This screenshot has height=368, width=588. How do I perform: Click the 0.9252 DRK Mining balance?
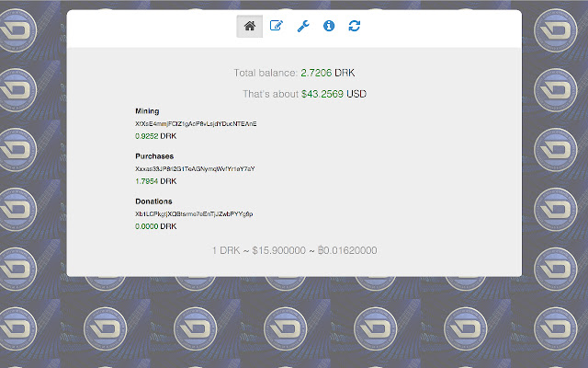[155, 136]
